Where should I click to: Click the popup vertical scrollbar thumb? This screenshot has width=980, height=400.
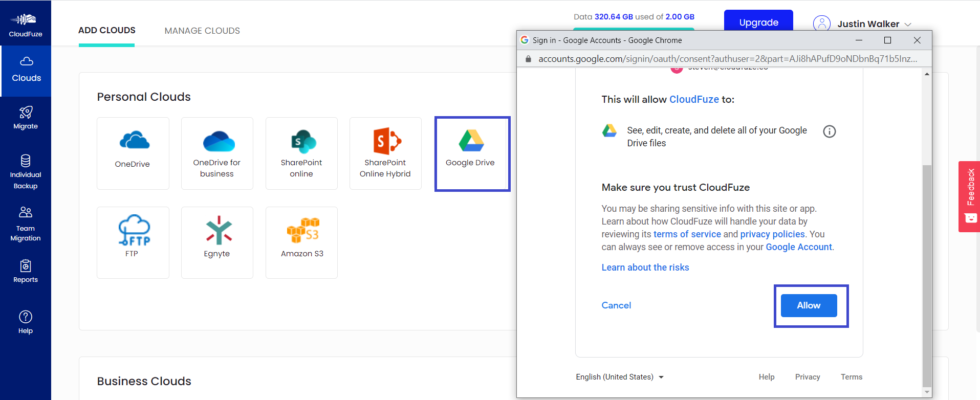[x=927, y=276]
